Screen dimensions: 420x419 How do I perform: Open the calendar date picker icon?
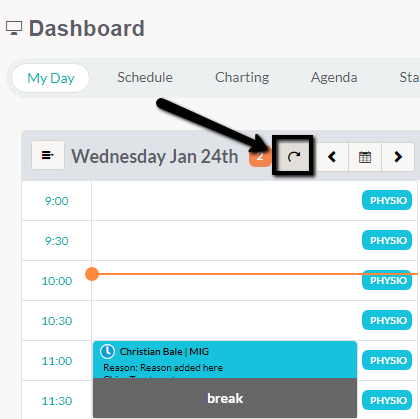pos(365,157)
